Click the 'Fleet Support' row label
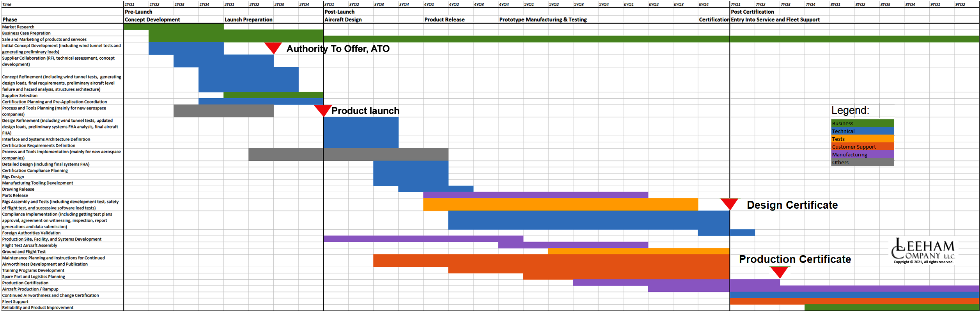980x314 pixels. (x=15, y=302)
